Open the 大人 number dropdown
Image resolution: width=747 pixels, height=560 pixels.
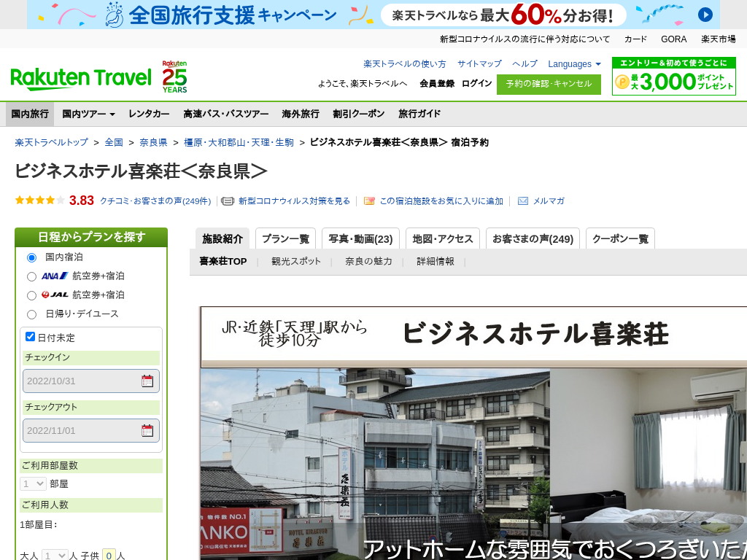point(54,555)
